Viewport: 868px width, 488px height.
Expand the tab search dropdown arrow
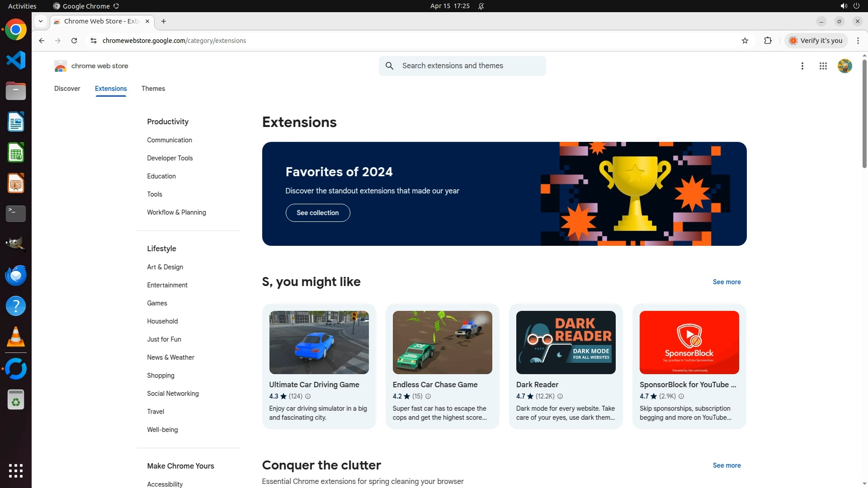click(x=41, y=21)
